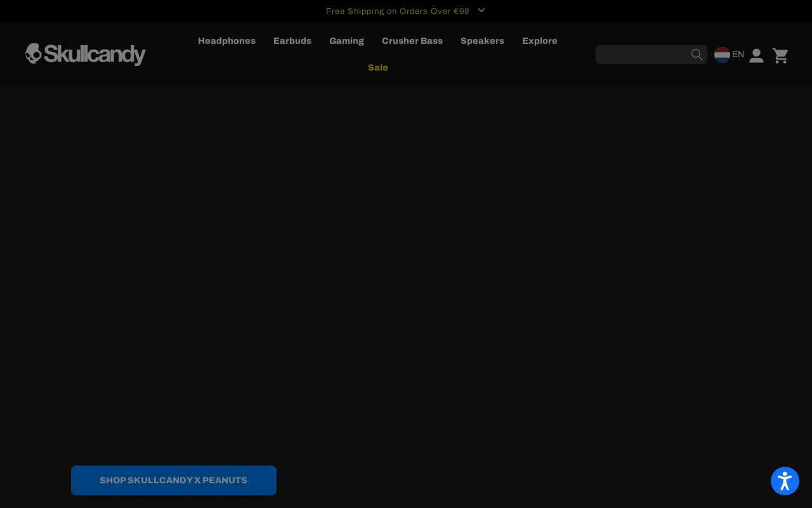The image size is (812, 508).
Task: Open the Speakers menu item
Action: pyautogui.click(x=482, y=41)
